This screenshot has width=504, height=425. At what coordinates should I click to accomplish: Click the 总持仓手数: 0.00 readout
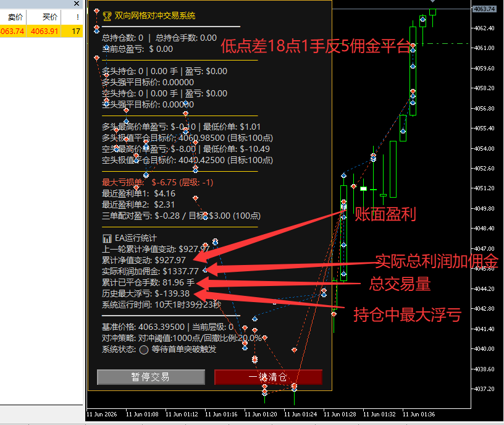[186, 38]
